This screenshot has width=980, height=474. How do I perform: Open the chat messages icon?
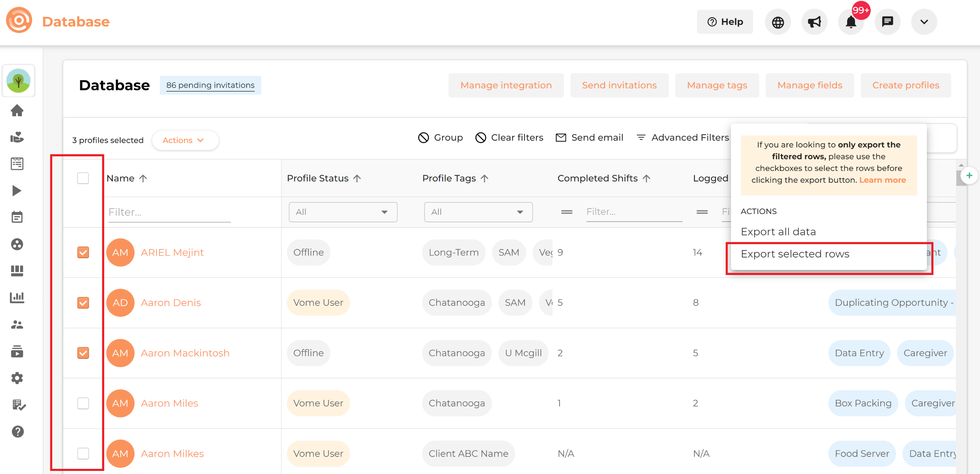pos(887,22)
